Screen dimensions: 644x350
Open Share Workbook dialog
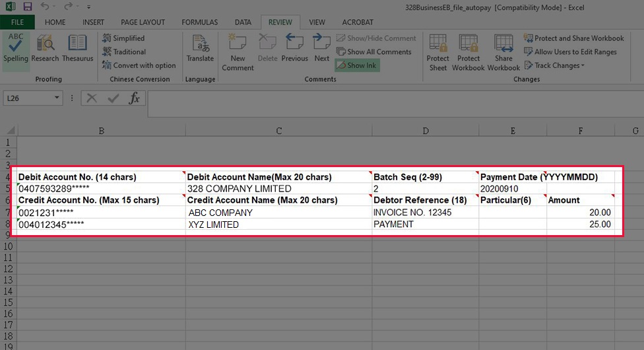[x=503, y=52]
